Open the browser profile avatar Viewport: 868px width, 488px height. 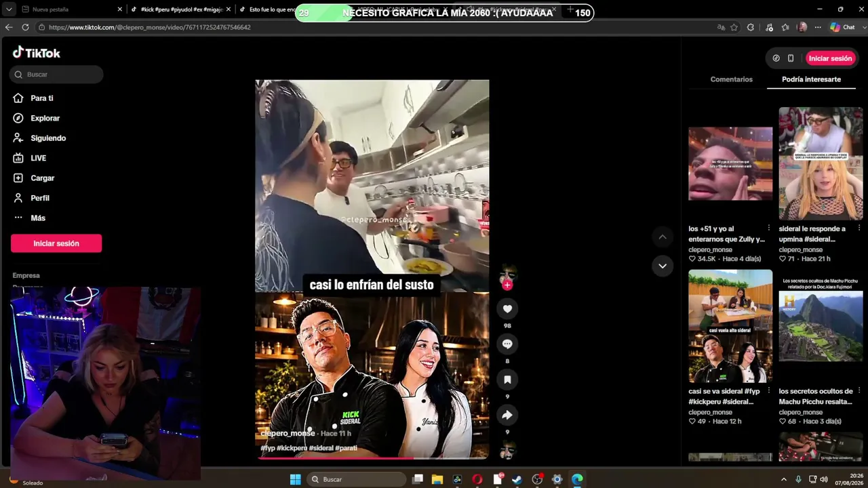point(802,27)
